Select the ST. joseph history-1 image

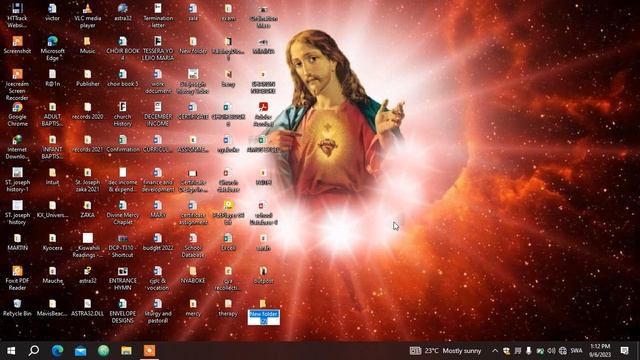tap(17, 180)
